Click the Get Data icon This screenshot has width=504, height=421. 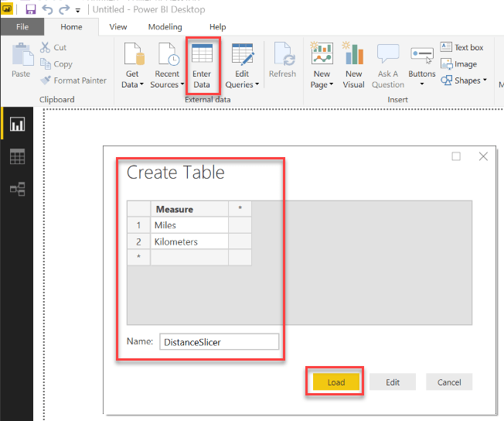click(134, 54)
